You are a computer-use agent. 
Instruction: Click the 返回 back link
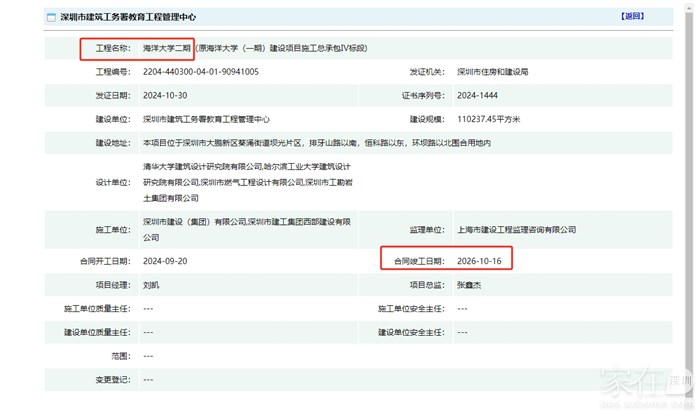point(632,17)
